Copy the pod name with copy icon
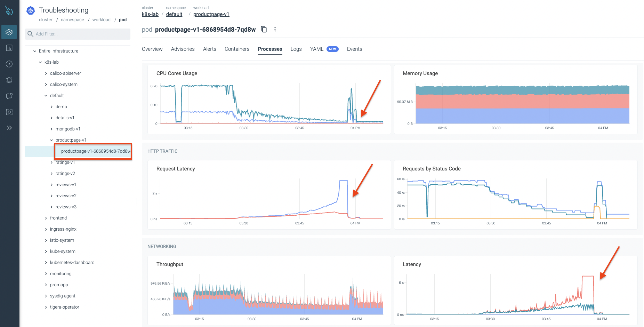 click(264, 29)
